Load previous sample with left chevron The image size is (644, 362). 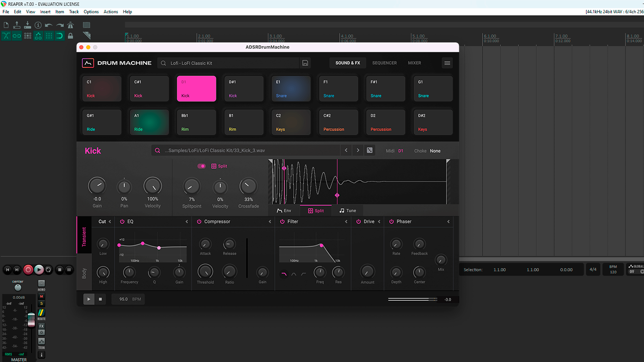346,150
